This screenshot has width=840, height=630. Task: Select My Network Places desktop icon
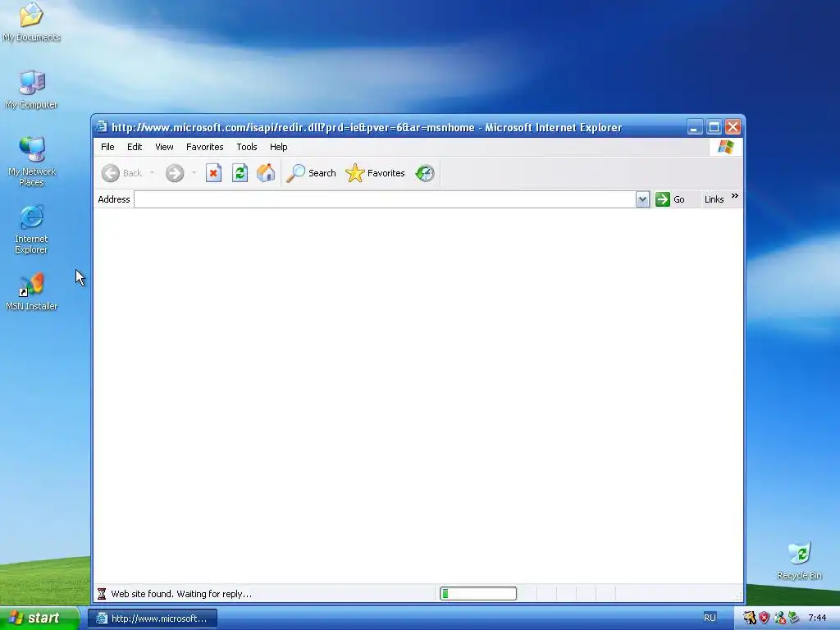coord(32,162)
